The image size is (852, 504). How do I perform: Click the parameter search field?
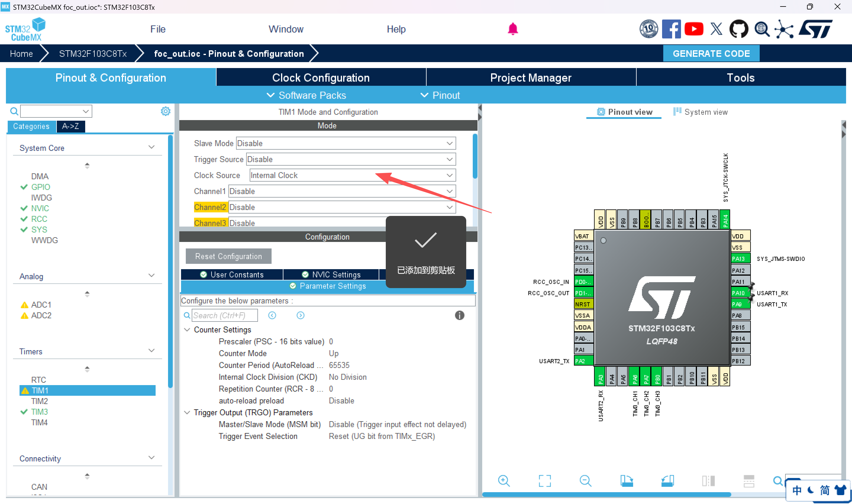pyautogui.click(x=225, y=315)
